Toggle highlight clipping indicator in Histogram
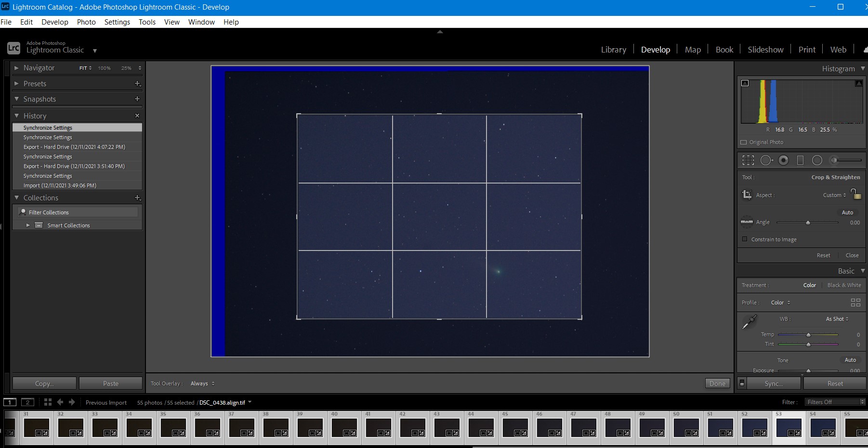 858,83
